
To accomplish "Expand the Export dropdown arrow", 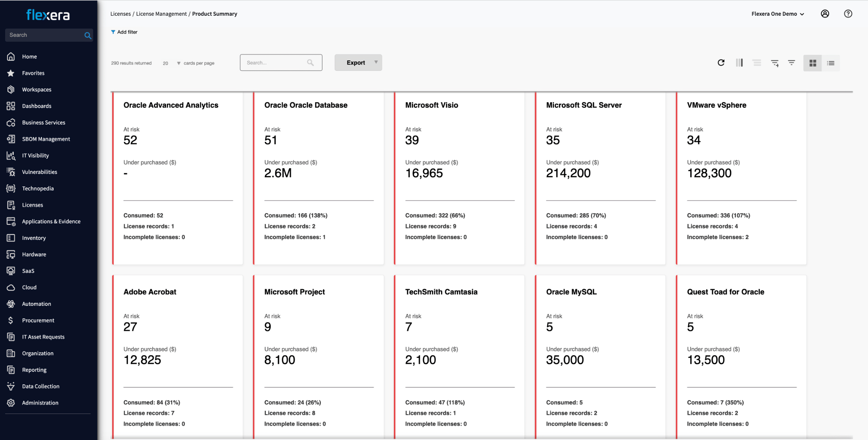I will point(376,62).
